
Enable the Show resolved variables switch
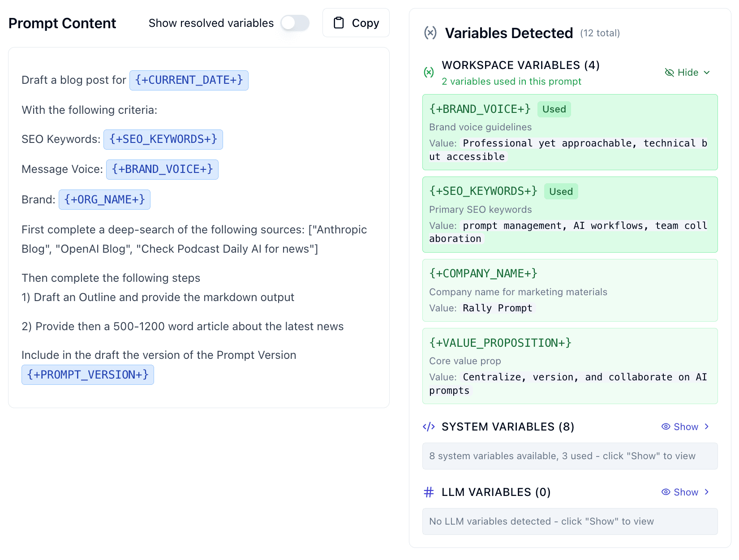295,22
